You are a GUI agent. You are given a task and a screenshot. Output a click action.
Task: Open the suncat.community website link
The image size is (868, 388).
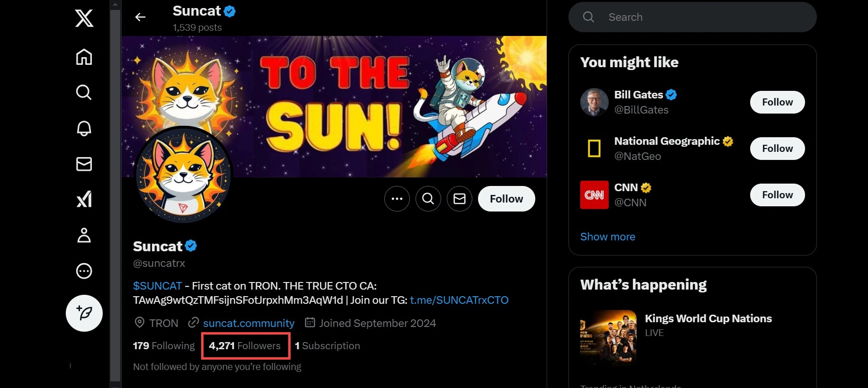(248, 323)
